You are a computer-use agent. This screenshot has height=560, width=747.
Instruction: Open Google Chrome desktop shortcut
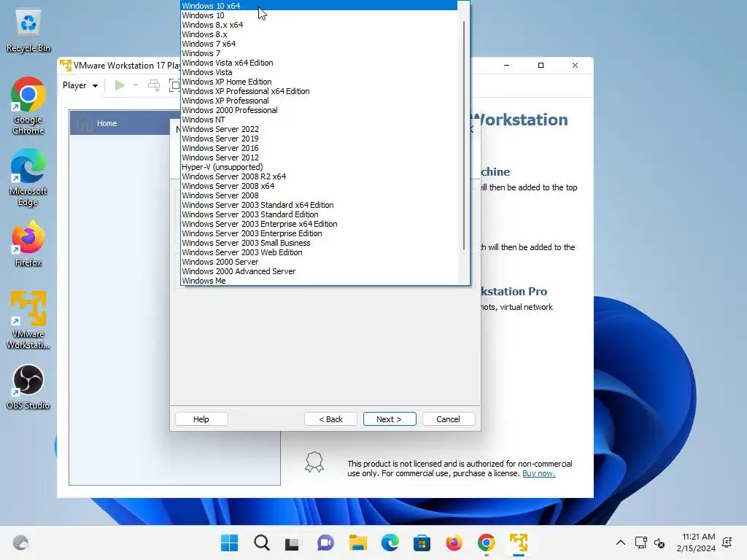click(28, 106)
